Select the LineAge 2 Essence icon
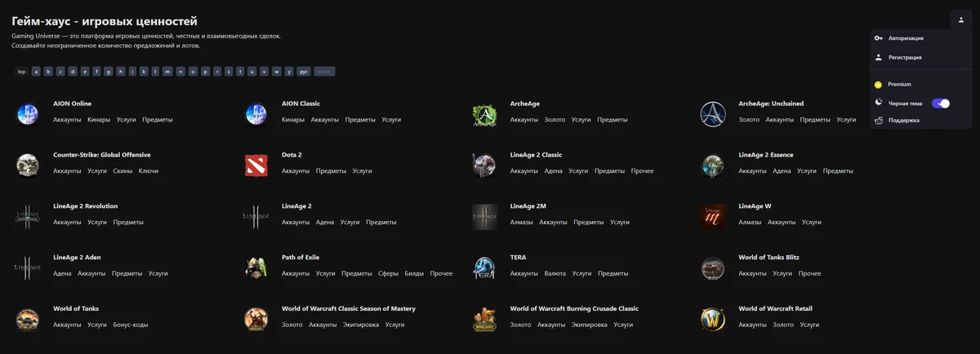 click(x=713, y=166)
